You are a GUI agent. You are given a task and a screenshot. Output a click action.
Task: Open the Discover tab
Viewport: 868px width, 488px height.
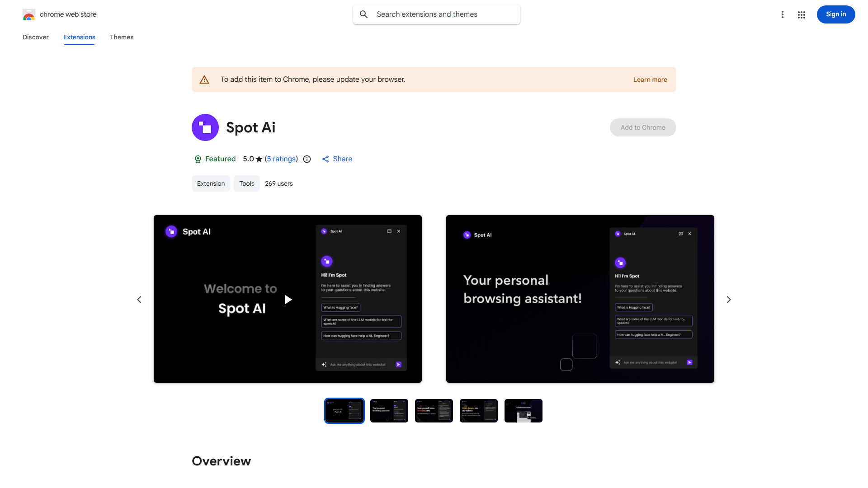[x=35, y=37]
